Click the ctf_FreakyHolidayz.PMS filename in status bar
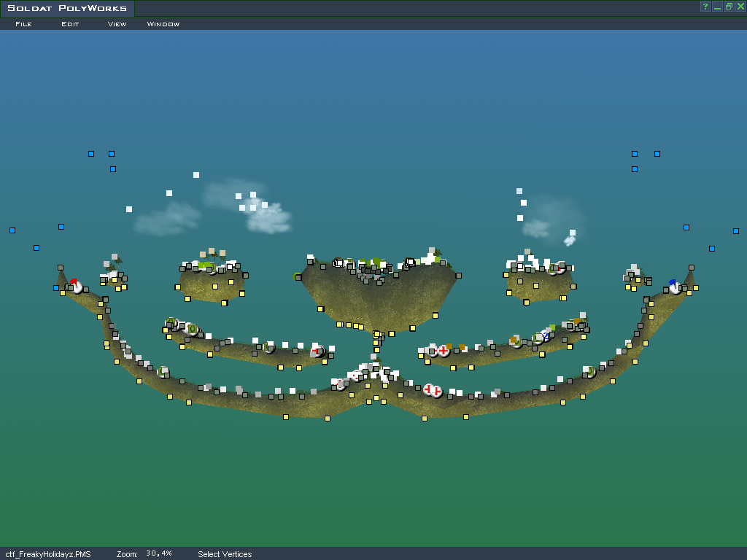 click(x=48, y=554)
